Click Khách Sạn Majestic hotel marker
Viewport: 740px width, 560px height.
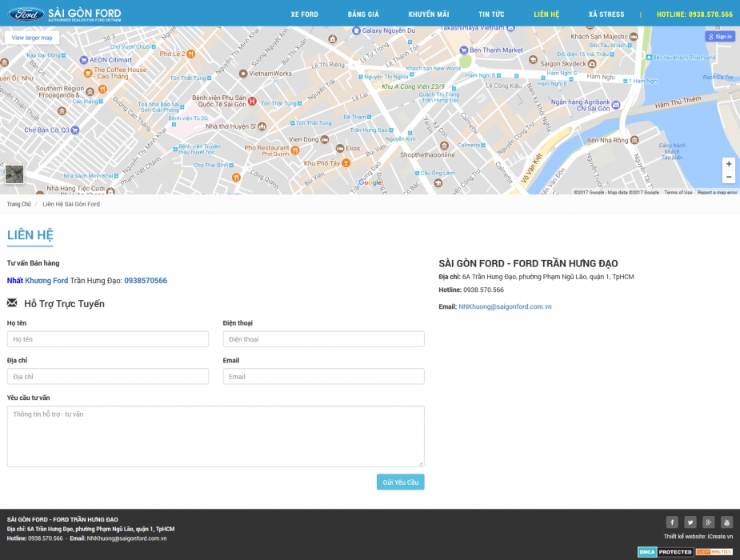[x=634, y=37]
